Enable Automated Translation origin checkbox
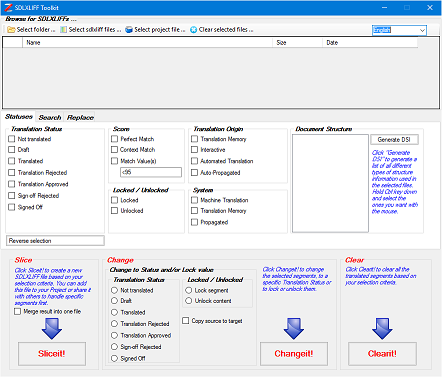The image size is (442, 377). coord(194,161)
